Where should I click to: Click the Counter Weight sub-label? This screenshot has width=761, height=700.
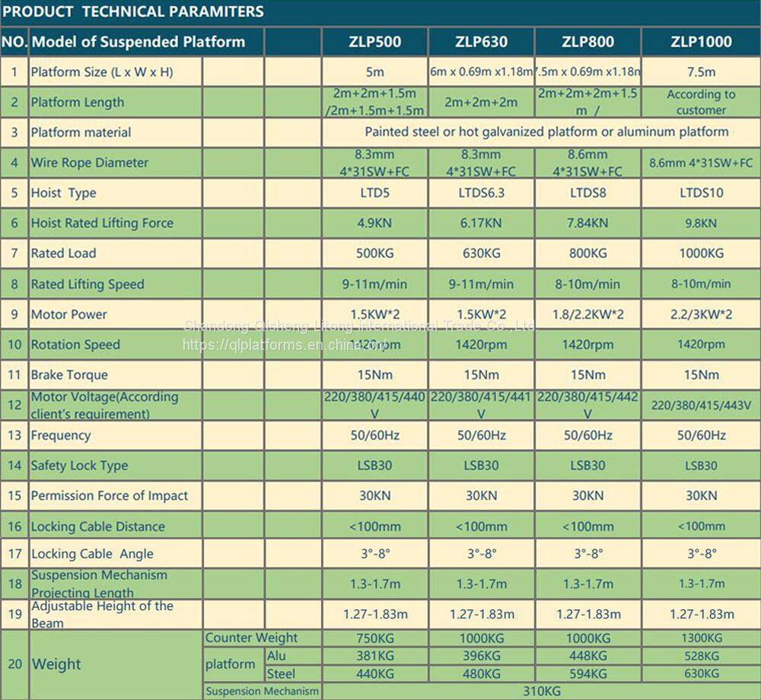click(251, 638)
